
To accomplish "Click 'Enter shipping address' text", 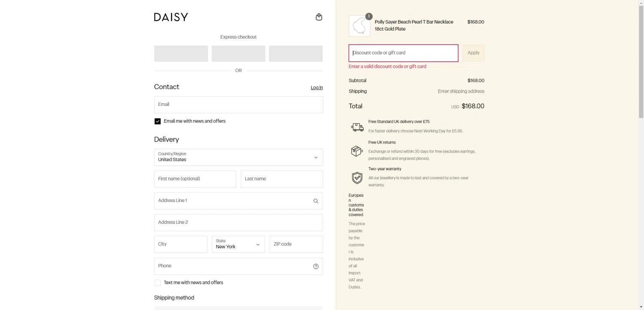I will [x=461, y=91].
